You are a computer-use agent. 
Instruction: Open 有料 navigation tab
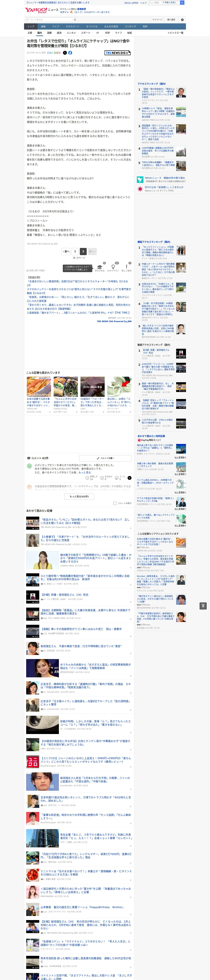145,27
